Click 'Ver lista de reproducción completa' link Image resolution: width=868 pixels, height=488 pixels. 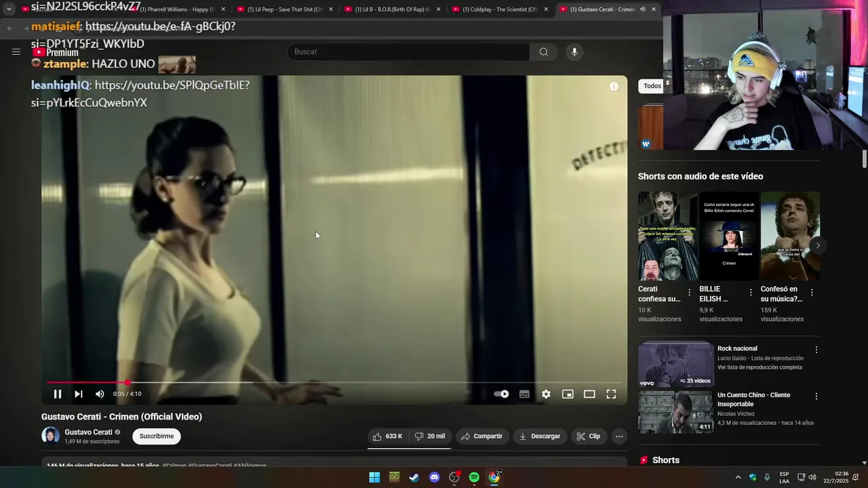tap(759, 367)
